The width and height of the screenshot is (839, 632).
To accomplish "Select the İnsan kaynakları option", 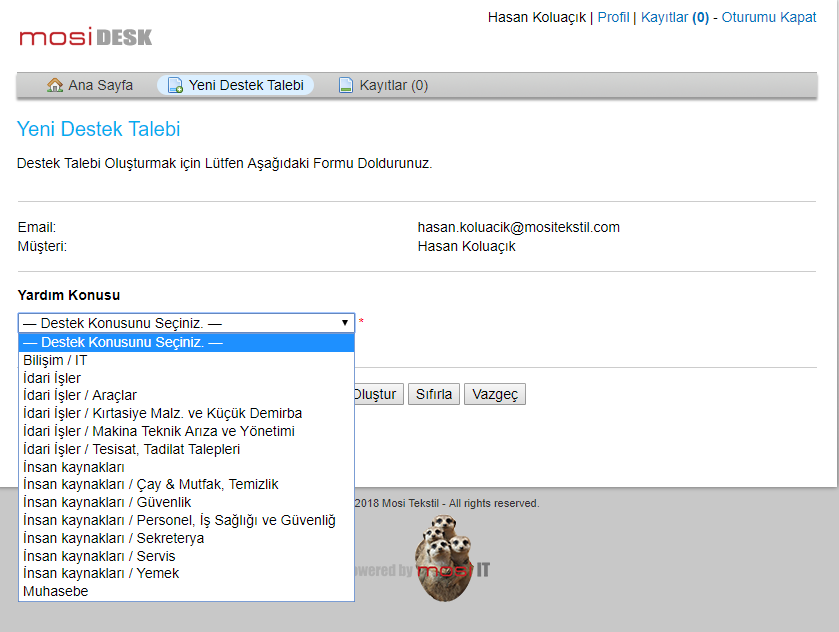I will [x=186, y=467].
